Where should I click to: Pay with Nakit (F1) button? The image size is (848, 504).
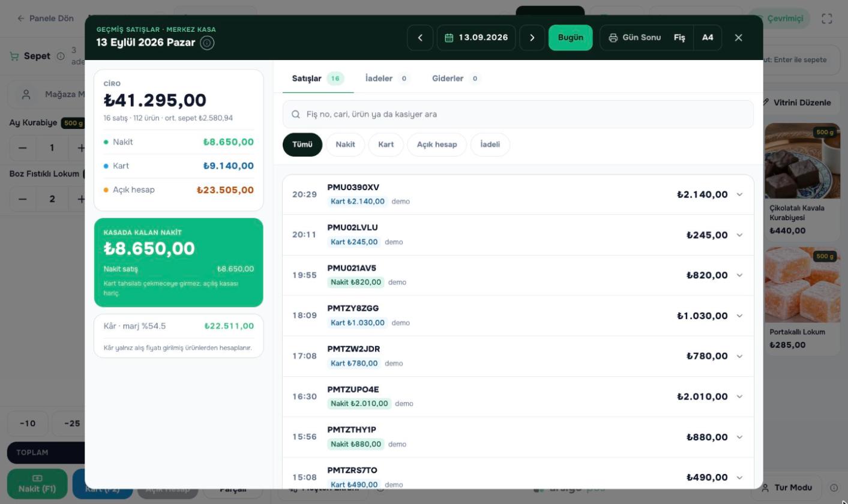37,484
